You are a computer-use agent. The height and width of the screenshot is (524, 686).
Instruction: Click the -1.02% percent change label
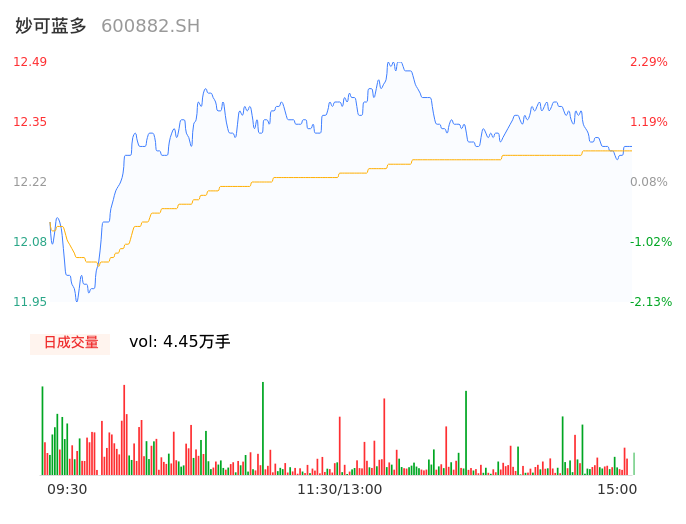coord(651,241)
